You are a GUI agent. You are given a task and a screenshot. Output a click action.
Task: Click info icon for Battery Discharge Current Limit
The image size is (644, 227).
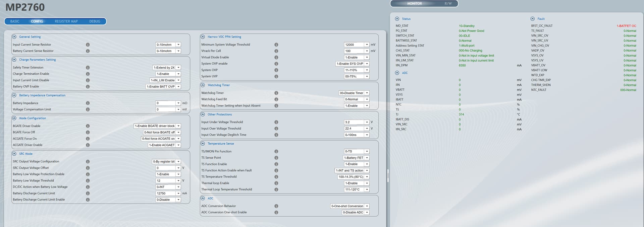88,194
